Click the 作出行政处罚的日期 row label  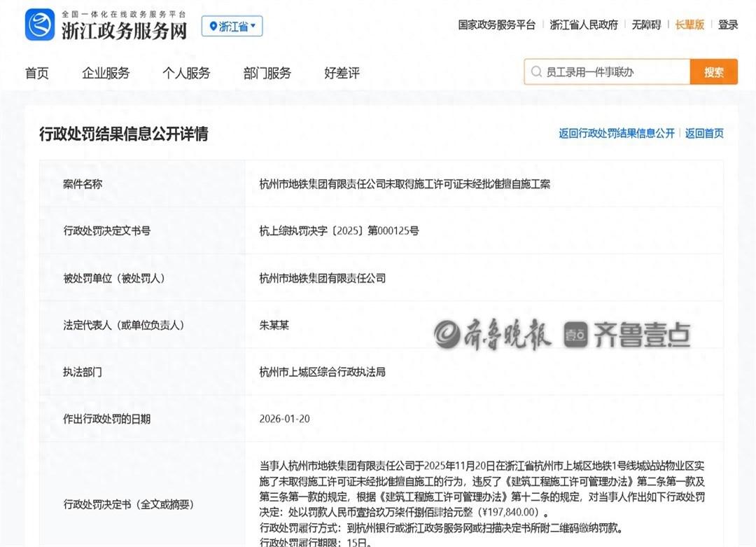click(x=106, y=419)
